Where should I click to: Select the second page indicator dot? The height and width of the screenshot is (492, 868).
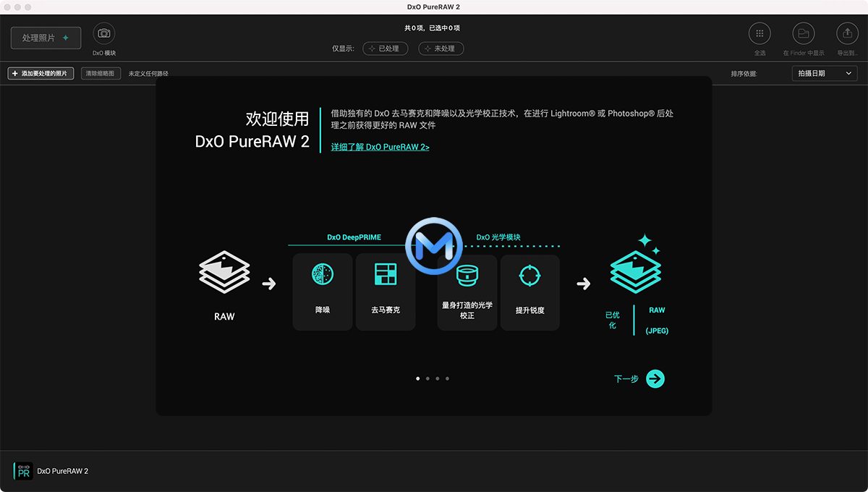click(427, 378)
